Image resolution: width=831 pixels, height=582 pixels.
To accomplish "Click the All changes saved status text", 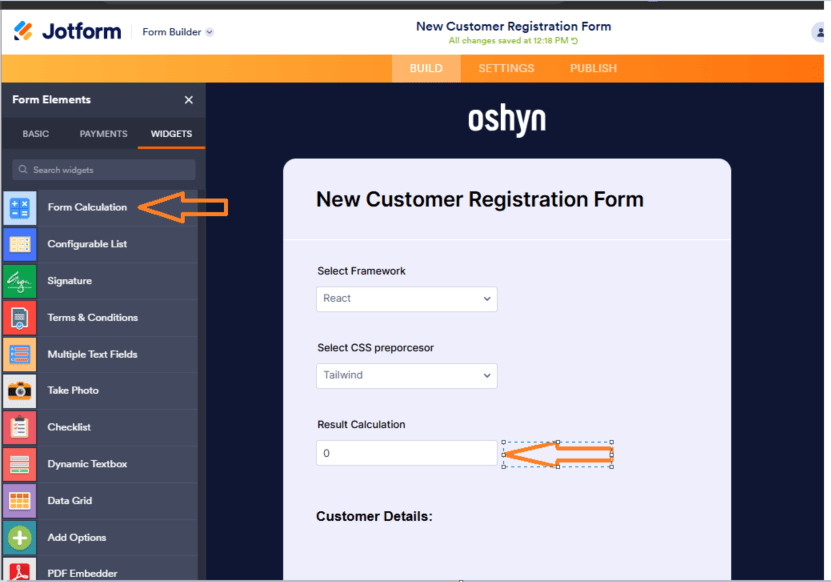I will (x=508, y=41).
